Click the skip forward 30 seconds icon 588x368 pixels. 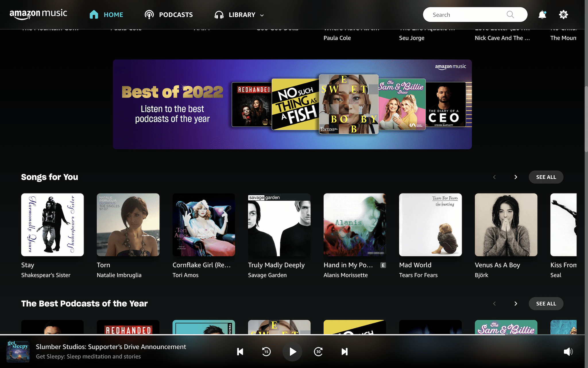pos(318,351)
